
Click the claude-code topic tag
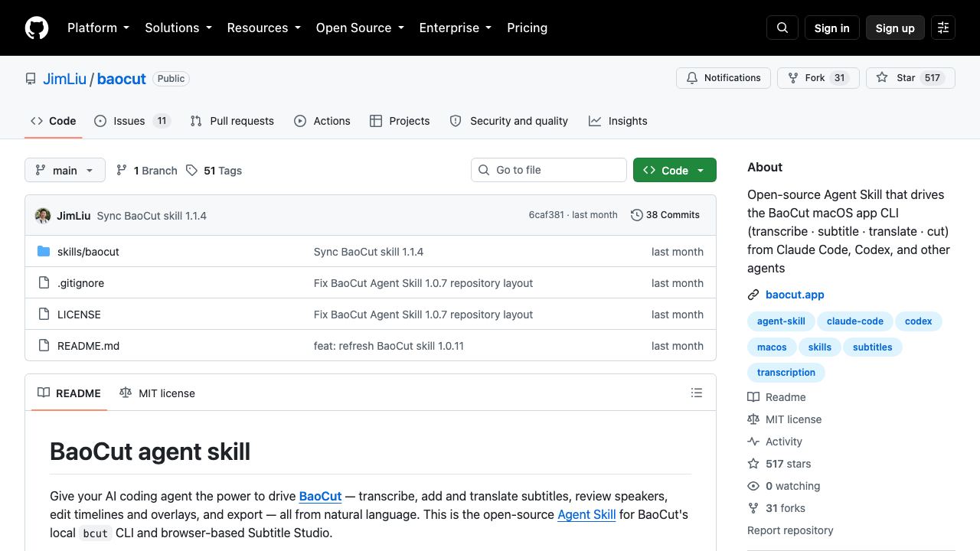(x=855, y=321)
